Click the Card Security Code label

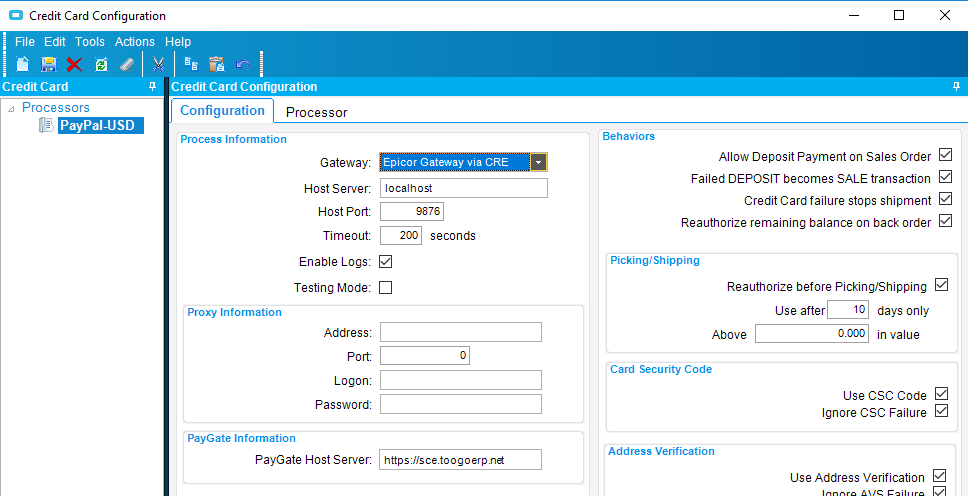[x=661, y=369]
